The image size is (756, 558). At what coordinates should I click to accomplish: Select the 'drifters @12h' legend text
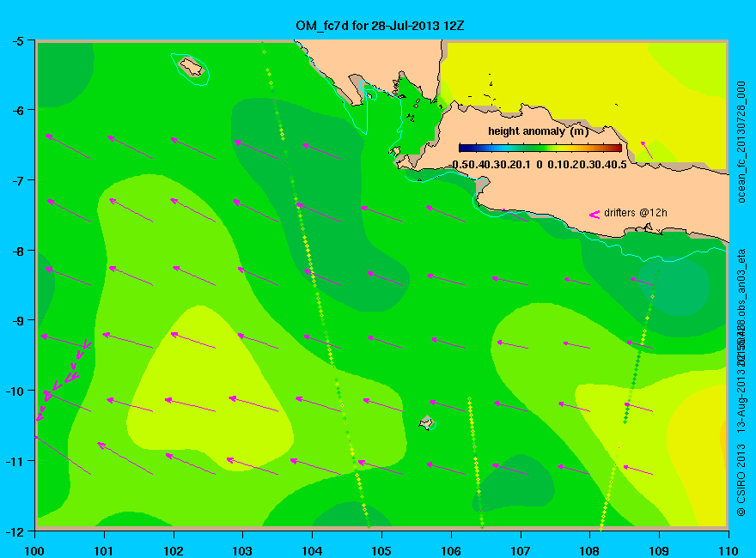point(636,213)
